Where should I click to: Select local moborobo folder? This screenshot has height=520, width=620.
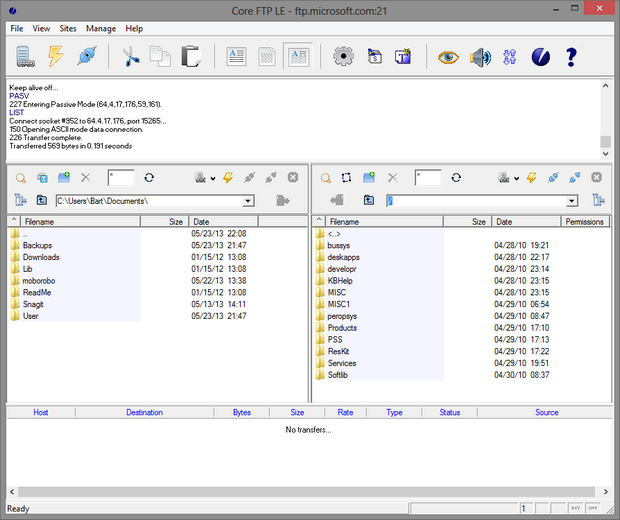[39, 281]
